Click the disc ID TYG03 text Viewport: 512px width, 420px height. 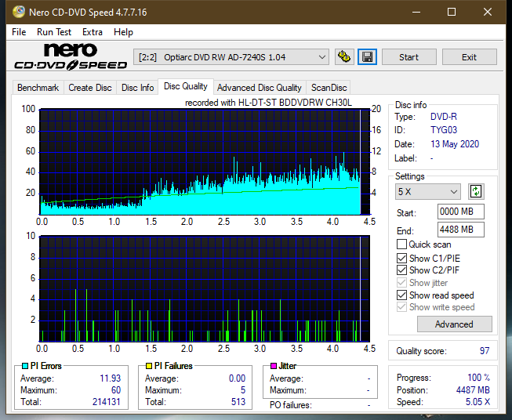tap(444, 130)
